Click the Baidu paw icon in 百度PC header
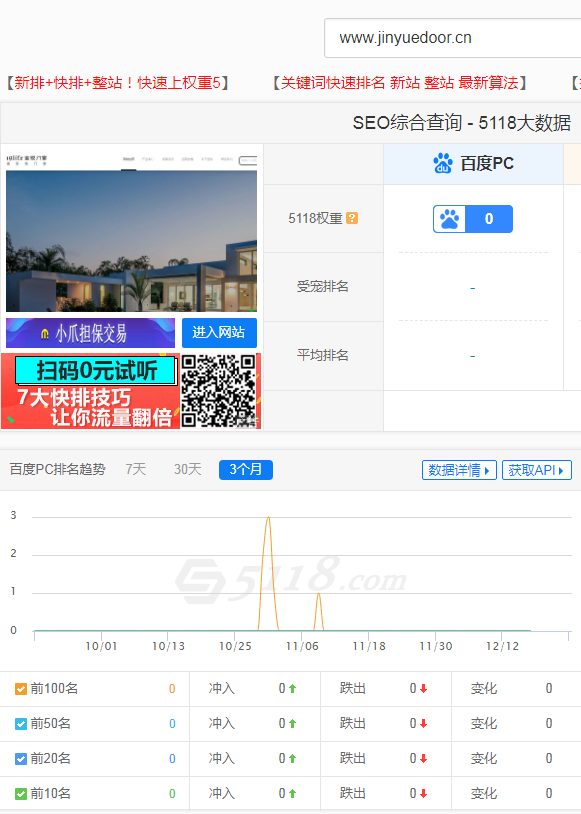The height and width of the screenshot is (814, 581). [443, 163]
